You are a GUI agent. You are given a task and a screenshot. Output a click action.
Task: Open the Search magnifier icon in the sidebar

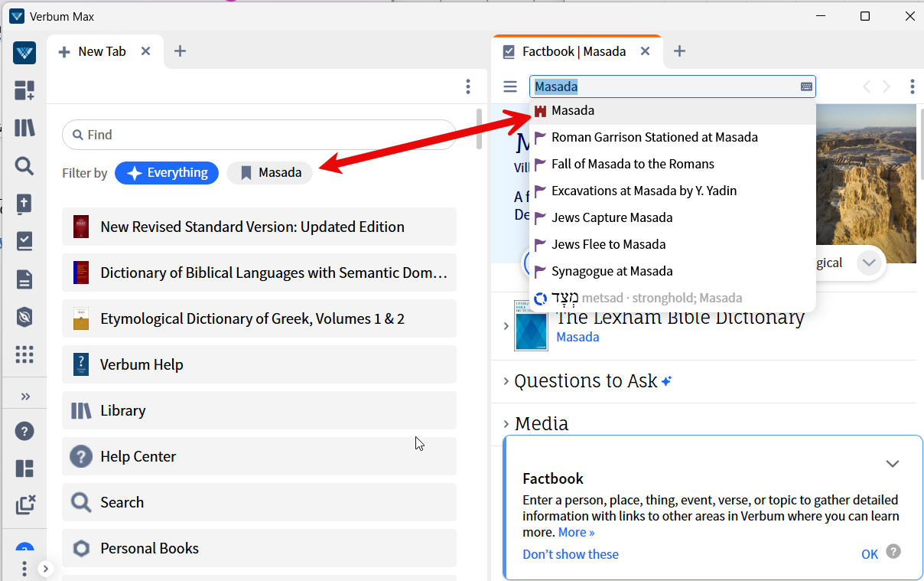24,166
